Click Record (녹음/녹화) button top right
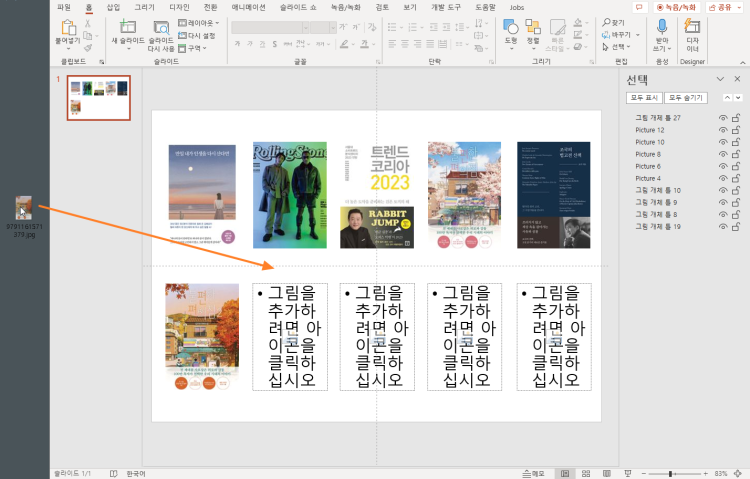Viewport: 750px width, 479px height. (x=677, y=7)
